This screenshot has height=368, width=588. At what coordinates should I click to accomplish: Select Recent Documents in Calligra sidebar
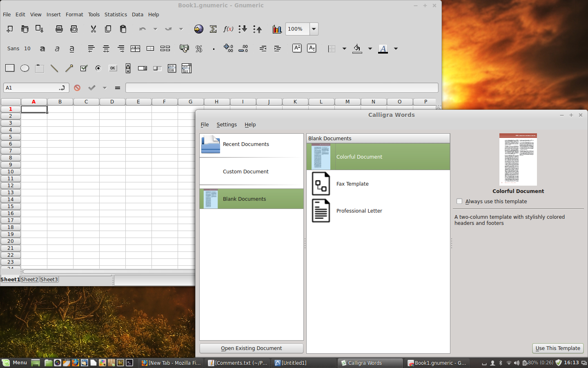(x=252, y=144)
